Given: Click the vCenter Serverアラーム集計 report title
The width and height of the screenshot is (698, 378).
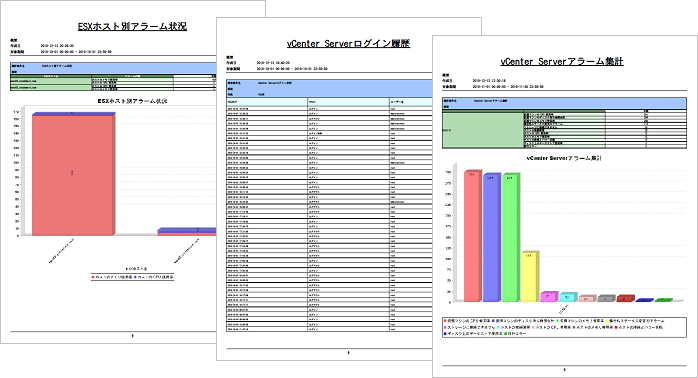Looking at the screenshot, I should pos(562,61).
